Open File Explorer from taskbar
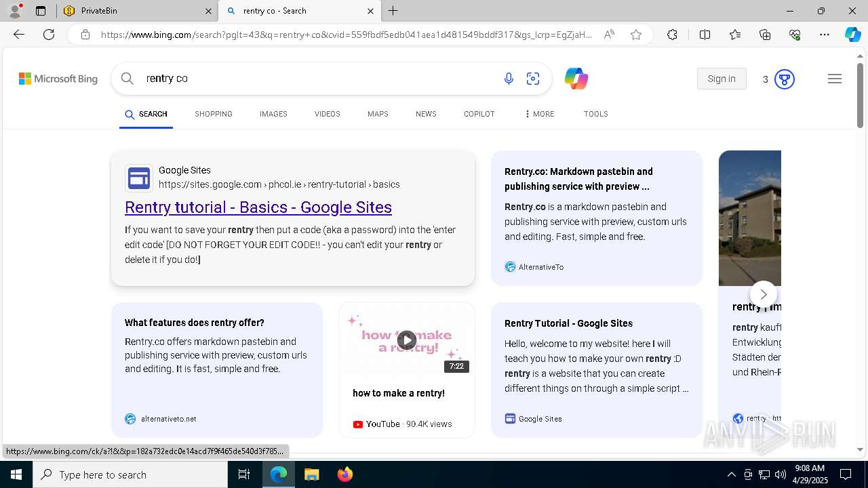Viewport: 868px width, 488px height. click(311, 474)
